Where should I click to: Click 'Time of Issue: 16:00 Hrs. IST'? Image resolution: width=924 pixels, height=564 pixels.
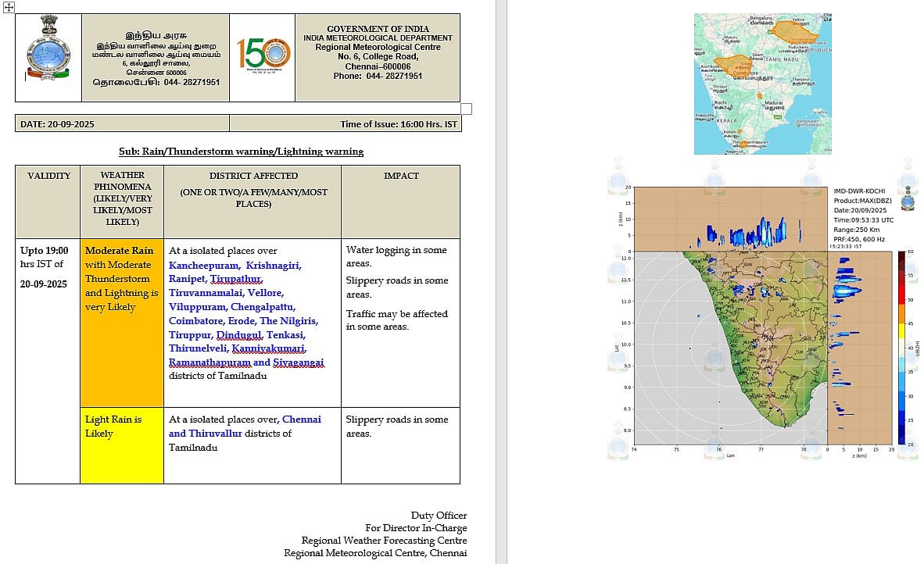pyautogui.click(x=399, y=124)
